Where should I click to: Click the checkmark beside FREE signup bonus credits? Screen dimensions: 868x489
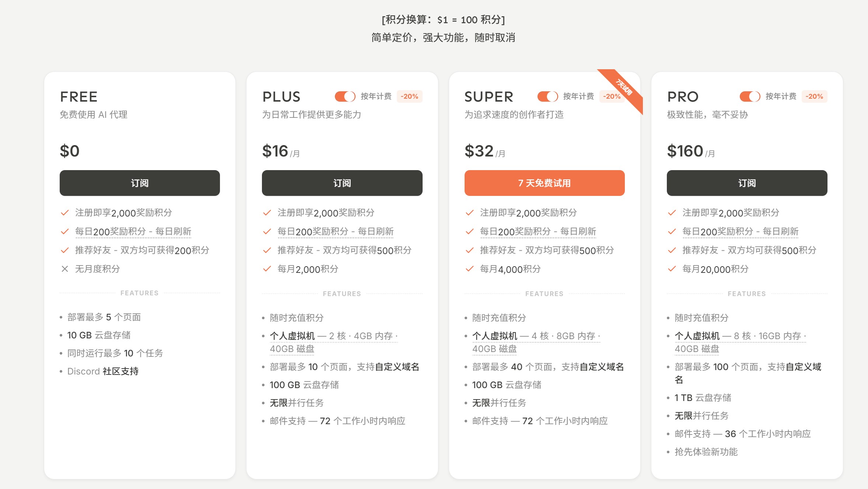(x=64, y=212)
